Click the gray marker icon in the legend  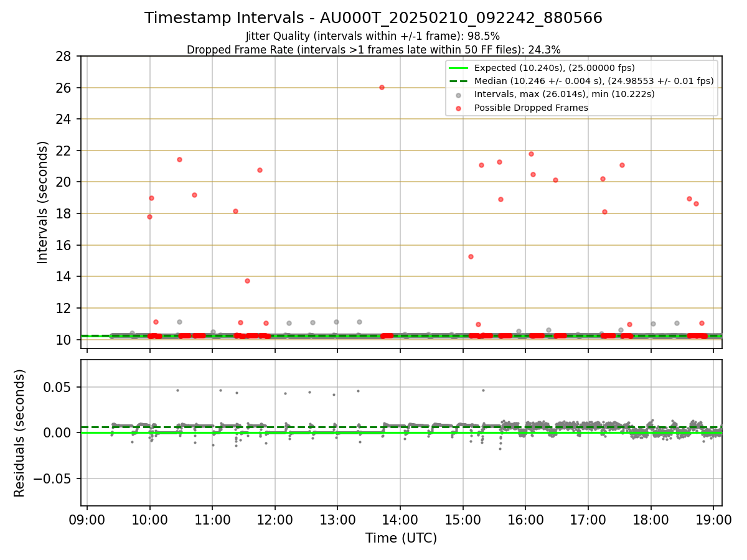[x=459, y=95]
